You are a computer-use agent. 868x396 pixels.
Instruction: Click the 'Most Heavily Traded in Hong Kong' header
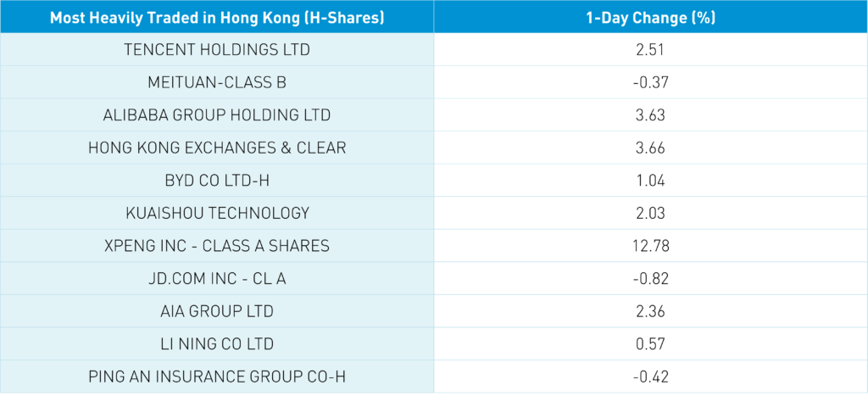[x=217, y=17]
